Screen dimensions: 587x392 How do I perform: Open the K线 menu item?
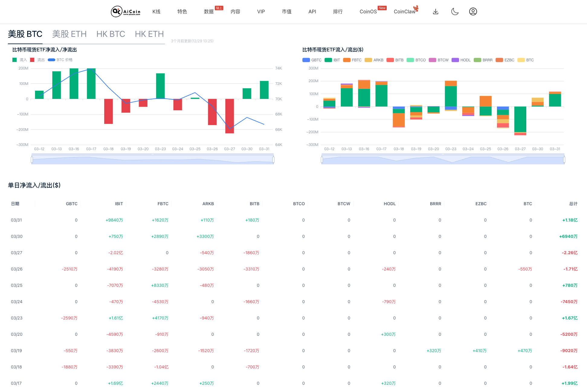tap(156, 11)
